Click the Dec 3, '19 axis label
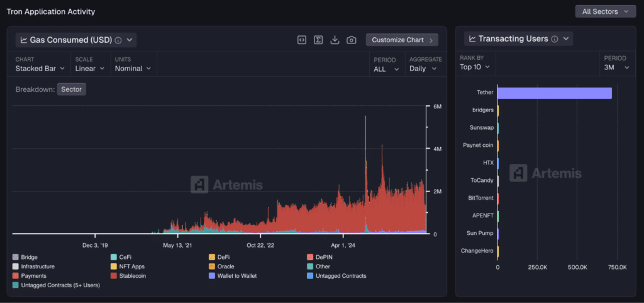 [95, 246]
